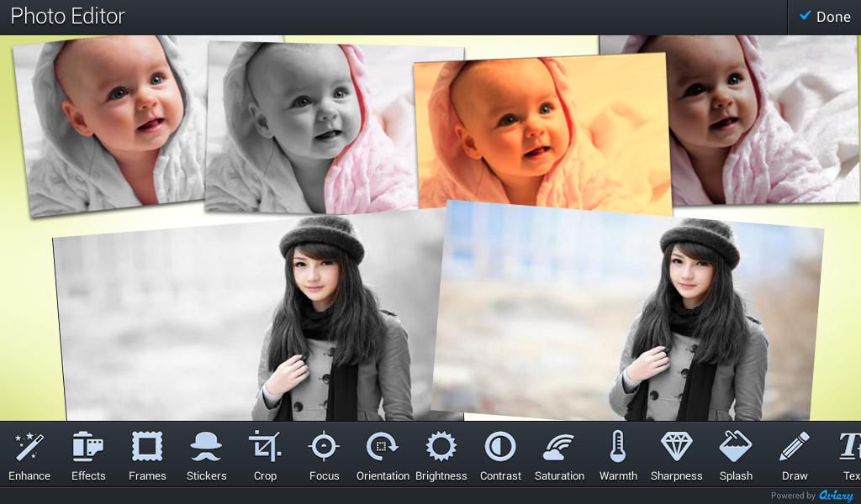Select the Draw pencil tool

795,455
